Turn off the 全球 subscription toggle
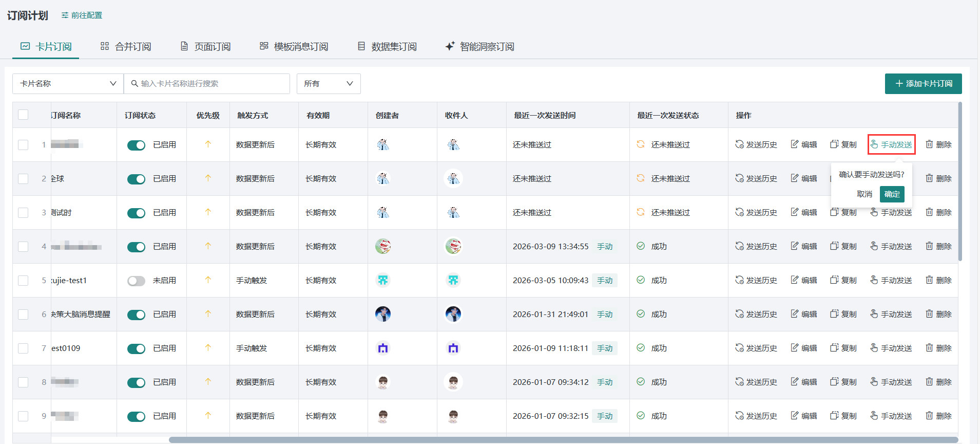Image resolution: width=980 pixels, height=444 pixels. (137, 179)
